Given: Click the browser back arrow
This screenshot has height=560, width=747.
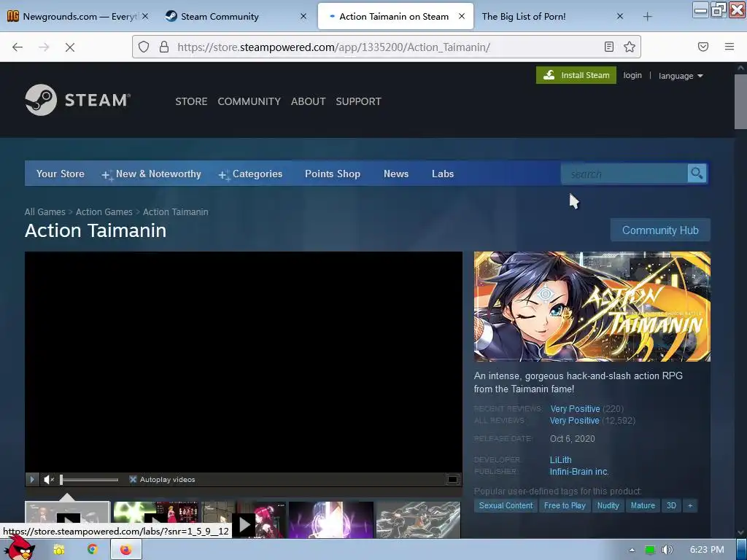Looking at the screenshot, I should [18, 47].
